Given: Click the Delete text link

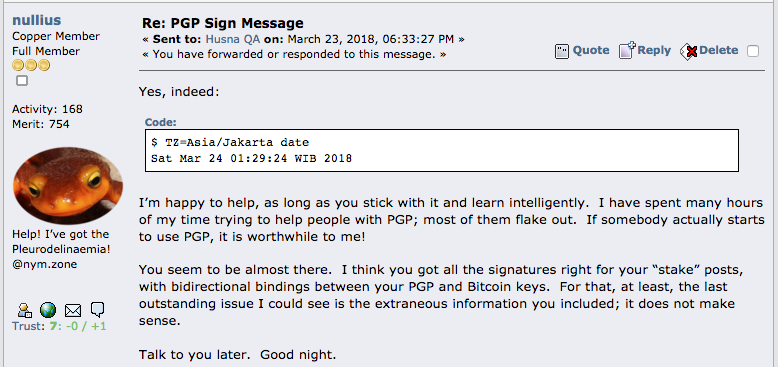Looking at the screenshot, I should (718, 50).
